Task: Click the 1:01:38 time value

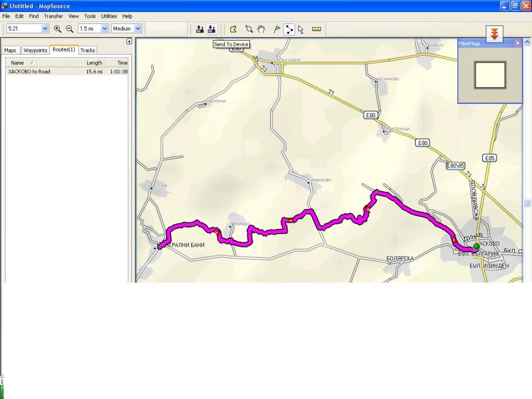Action: tap(119, 72)
